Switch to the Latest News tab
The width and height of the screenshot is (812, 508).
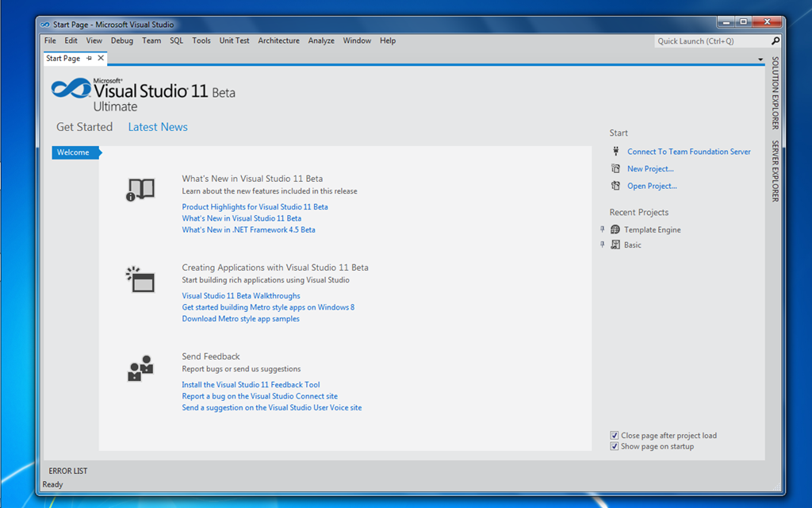click(x=158, y=127)
